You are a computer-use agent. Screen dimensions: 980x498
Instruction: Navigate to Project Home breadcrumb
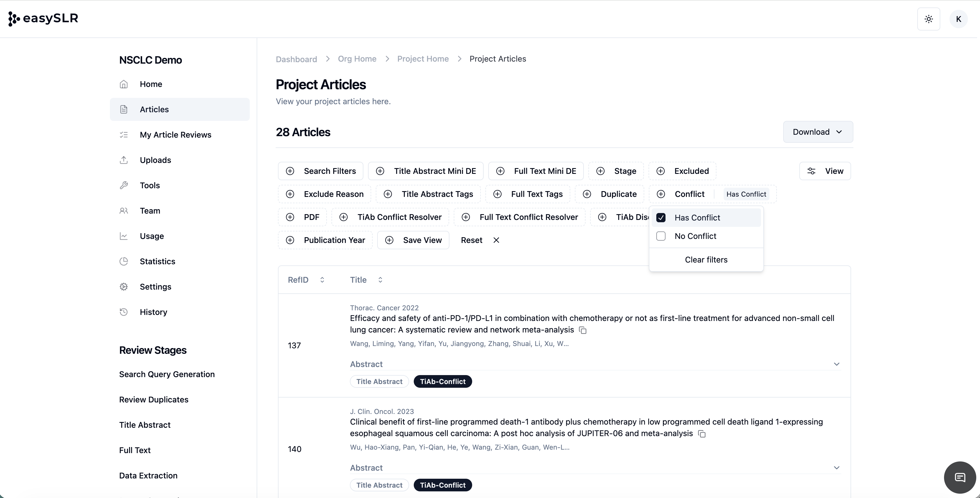point(423,59)
